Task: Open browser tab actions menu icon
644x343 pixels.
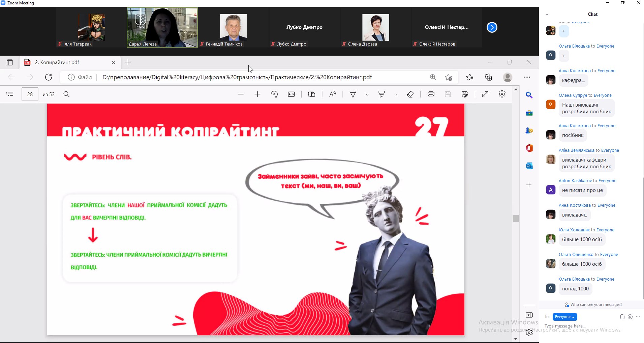Action: coord(10,62)
